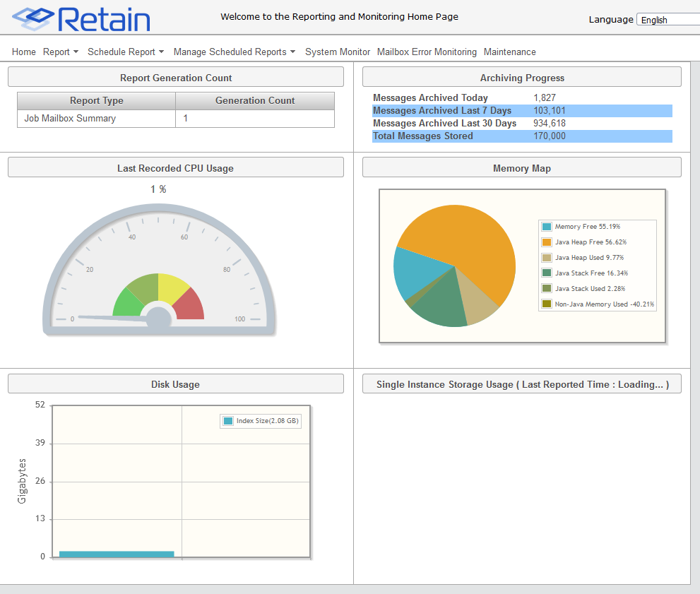The image size is (700, 594).
Task: Select the Job Mailbox Summary row
Action: [70, 119]
